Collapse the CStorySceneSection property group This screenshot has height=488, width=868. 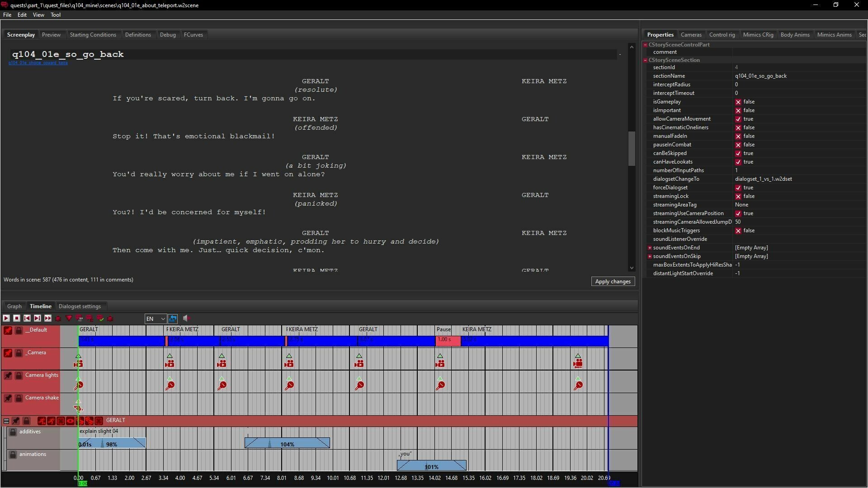click(646, 60)
